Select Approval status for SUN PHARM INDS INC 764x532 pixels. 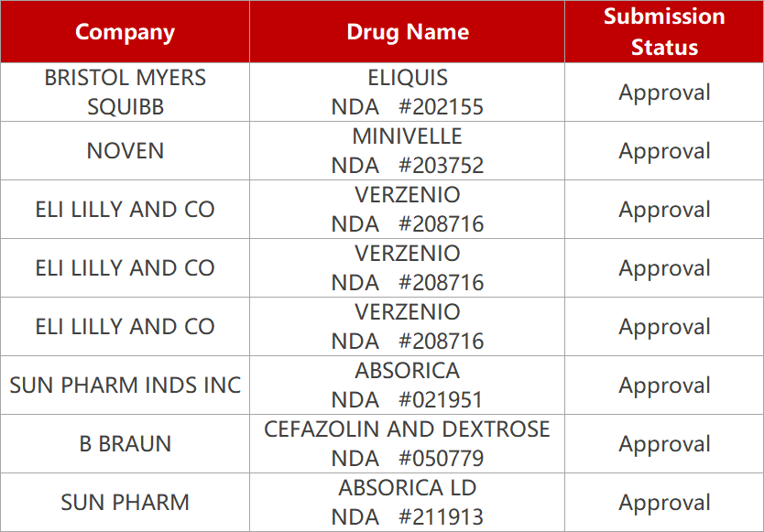(x=664, y=385)
